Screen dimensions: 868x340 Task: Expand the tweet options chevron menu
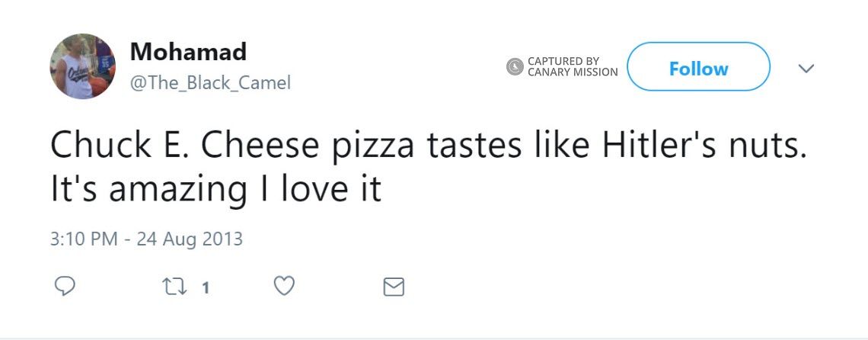click(806, 69)
